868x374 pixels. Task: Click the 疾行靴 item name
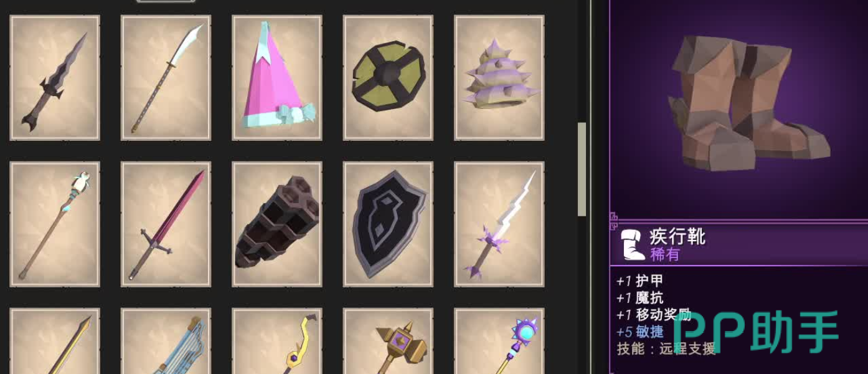pos(677,237)
